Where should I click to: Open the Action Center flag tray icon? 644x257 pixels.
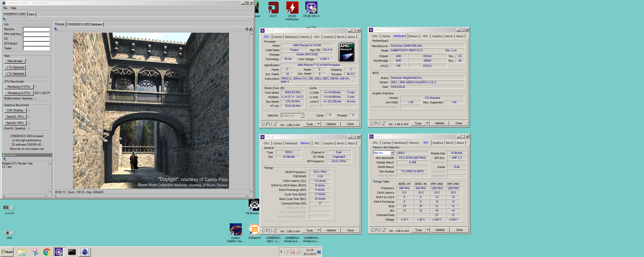(x=292, y=252)
